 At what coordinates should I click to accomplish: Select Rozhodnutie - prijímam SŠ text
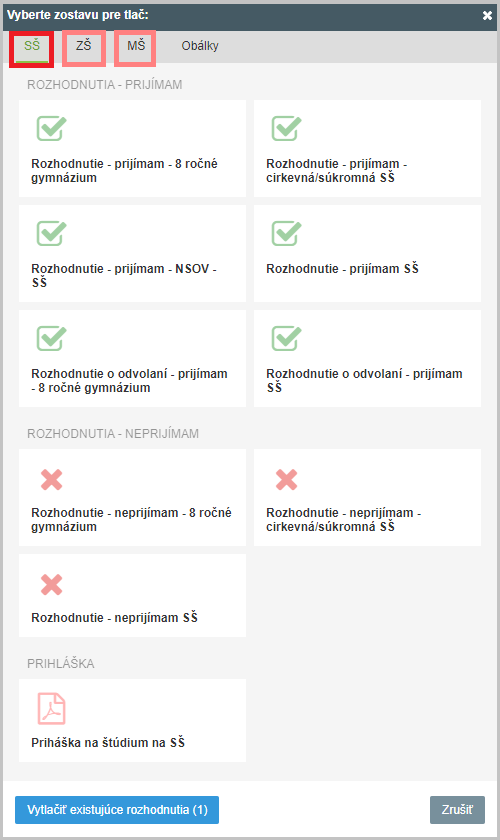(x=342, y=268)
